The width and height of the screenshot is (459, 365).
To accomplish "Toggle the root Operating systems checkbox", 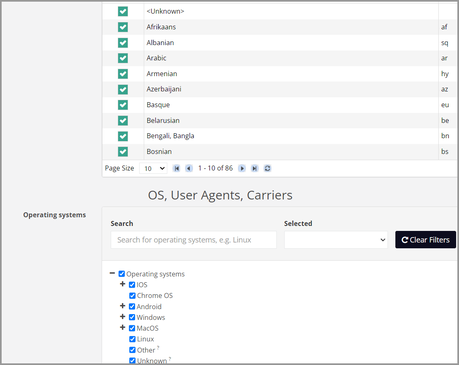I will click(x=122, y=274).
